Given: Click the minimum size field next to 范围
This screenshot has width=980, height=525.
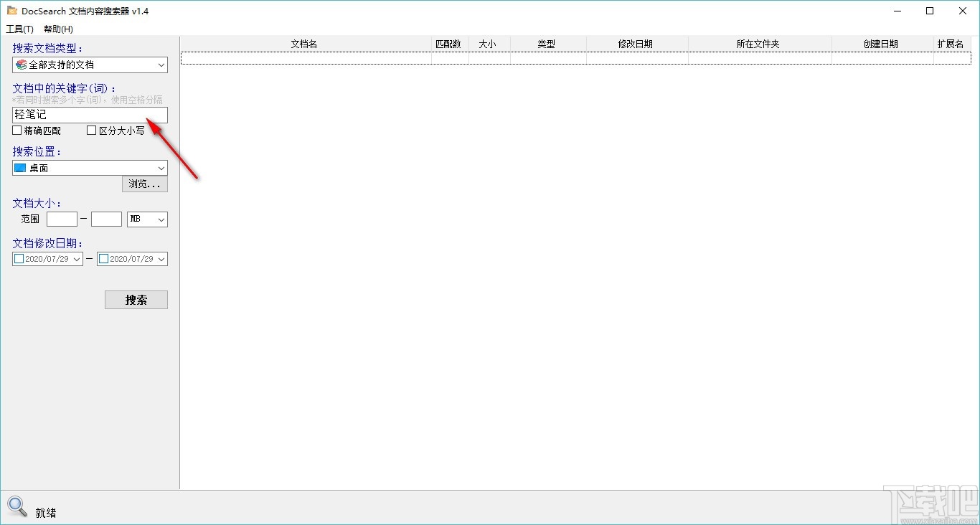Looking at the screenshot, I should coord(62,219).
